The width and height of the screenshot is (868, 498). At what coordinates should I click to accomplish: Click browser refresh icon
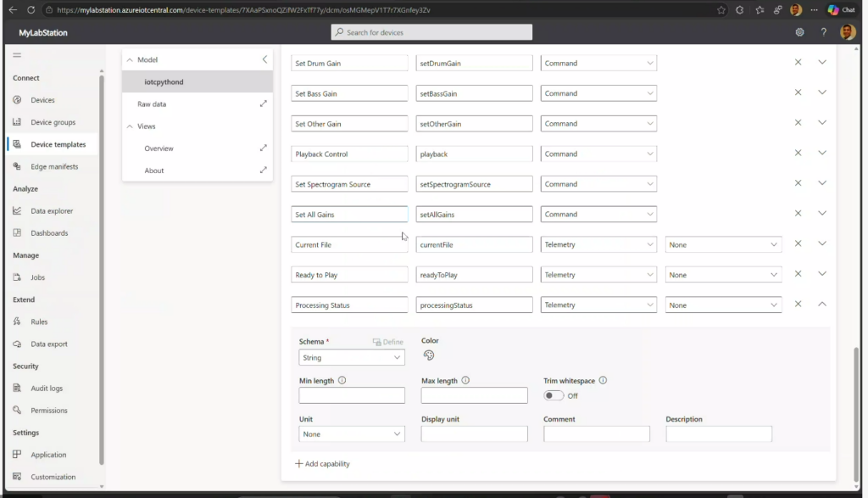point(31,10)
